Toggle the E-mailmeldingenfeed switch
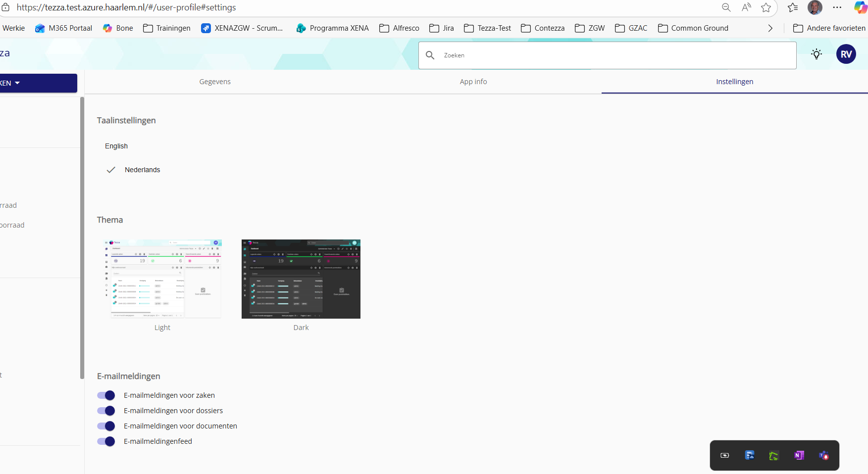868x474 pixels. [106, 441]
